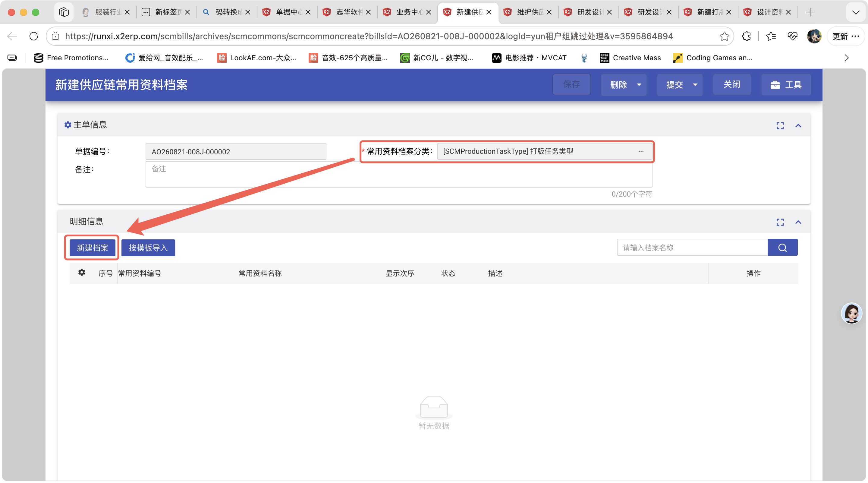
Task: Show more bookmarks chevron
Action: [846, 58]
